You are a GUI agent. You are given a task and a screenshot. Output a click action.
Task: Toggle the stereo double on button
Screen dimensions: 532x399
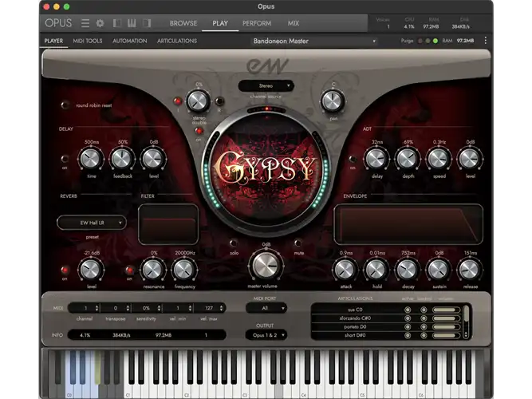tap(199, 131)
